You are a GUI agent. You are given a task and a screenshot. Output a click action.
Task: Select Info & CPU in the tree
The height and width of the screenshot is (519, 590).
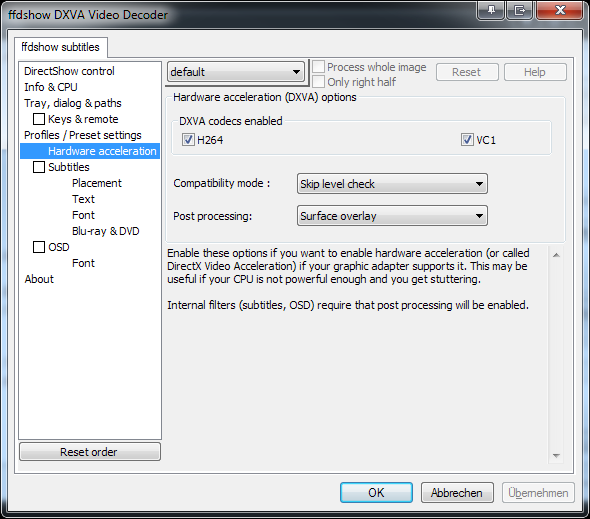click(x=51, y=87)
